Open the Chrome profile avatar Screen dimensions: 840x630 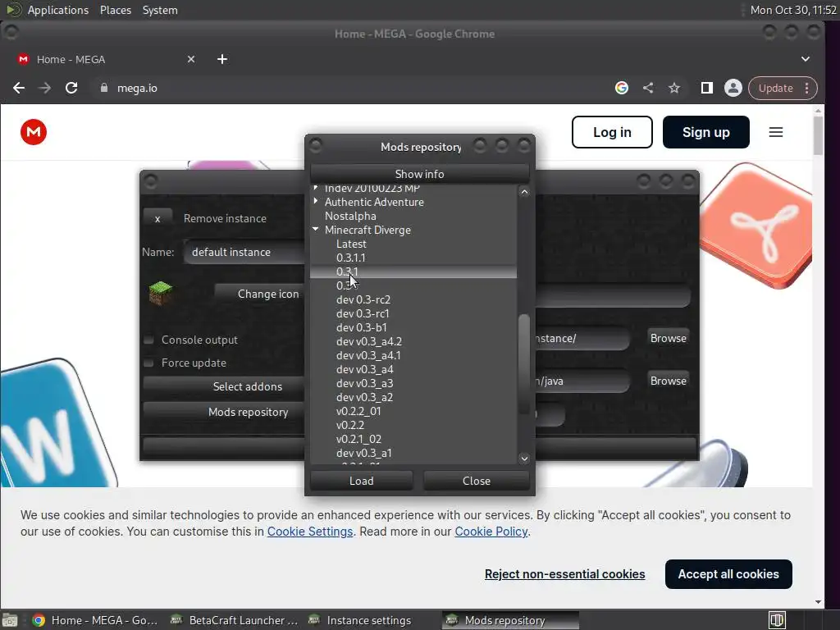733,88
